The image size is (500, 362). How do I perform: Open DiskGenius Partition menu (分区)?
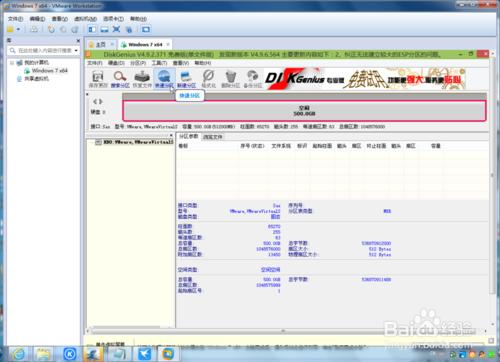(138, 63)
